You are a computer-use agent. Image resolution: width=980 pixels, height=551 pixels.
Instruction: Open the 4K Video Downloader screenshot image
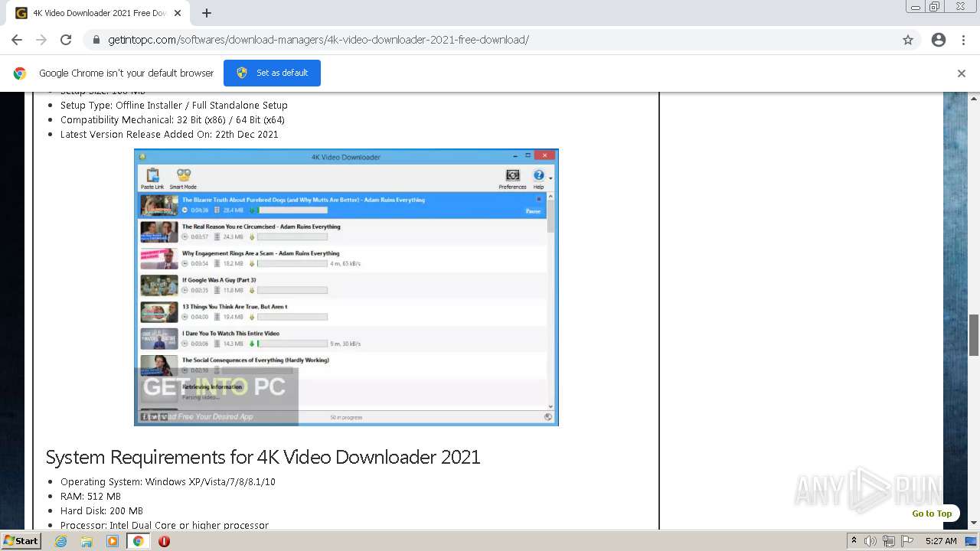(346, 287)
